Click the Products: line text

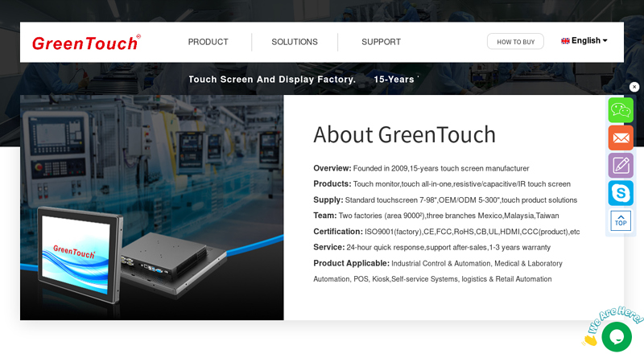coord(442,184)
